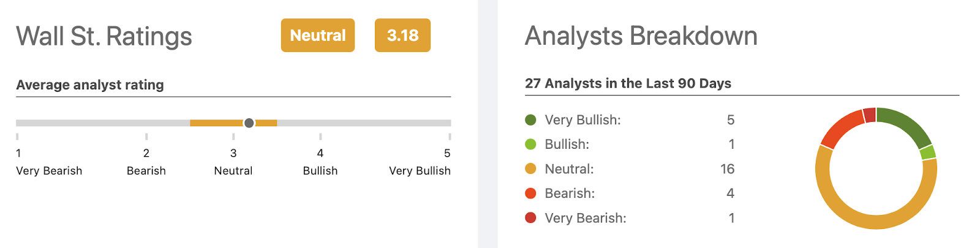Click the Very Bullish dark green dot
This screenshot has width=980, height=248.
tap(530, 120)
